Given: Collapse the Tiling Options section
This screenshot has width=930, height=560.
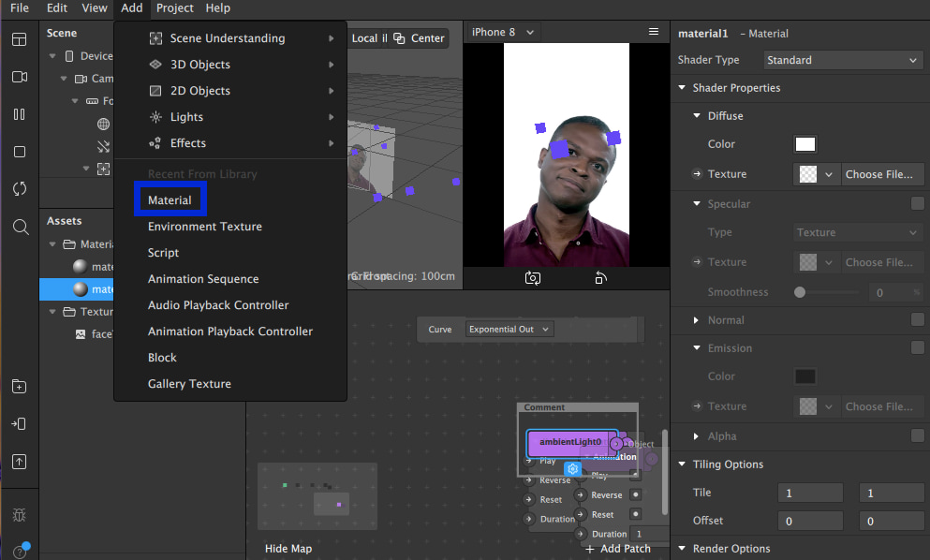Looking at the screenshot, I should [683, 464].
